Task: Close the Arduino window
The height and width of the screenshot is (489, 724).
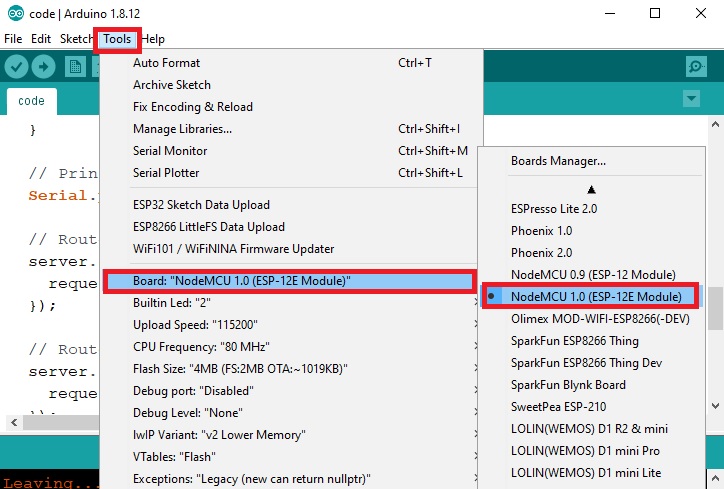Action: [x=701, y=13]
